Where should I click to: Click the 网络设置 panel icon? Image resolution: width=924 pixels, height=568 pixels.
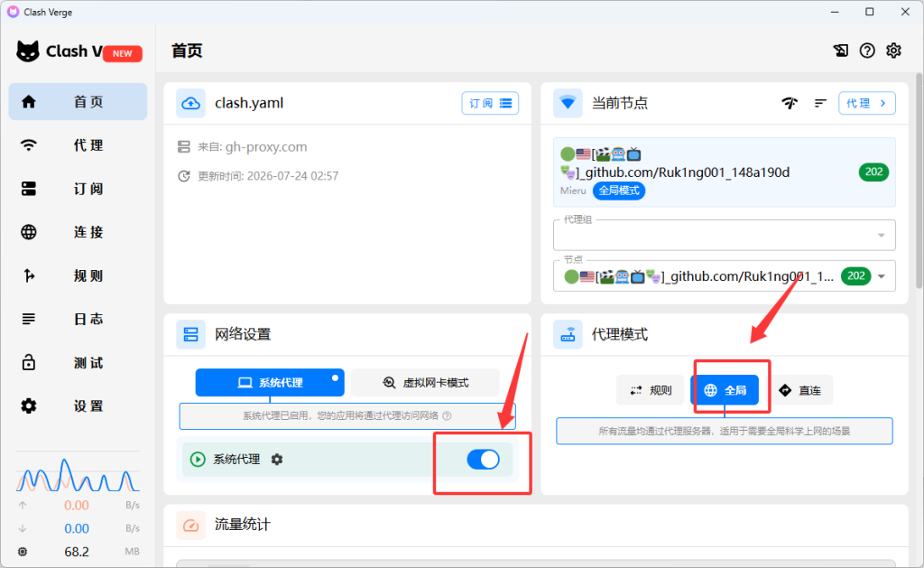(x=190, y=334)
